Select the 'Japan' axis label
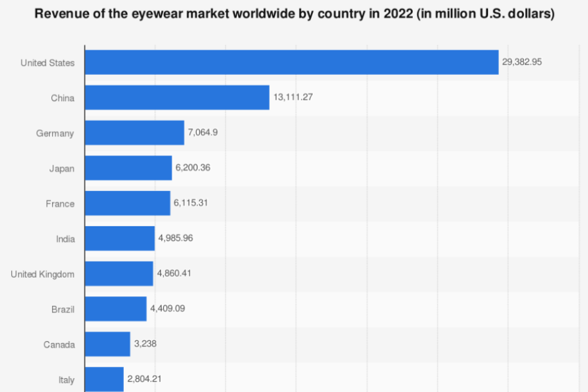Viewport: 588px width, 392px height. (62, 169)
